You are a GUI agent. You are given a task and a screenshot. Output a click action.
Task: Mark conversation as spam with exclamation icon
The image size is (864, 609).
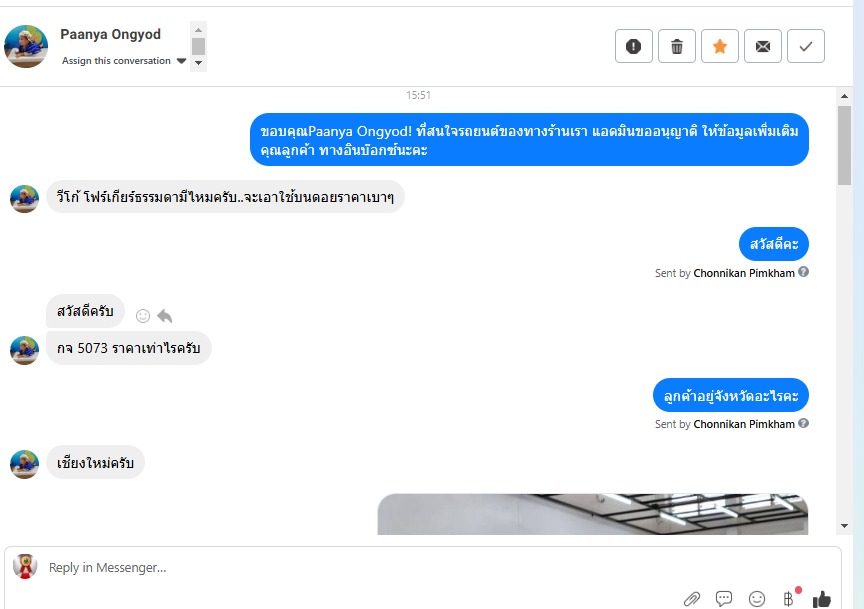[634, 46]
